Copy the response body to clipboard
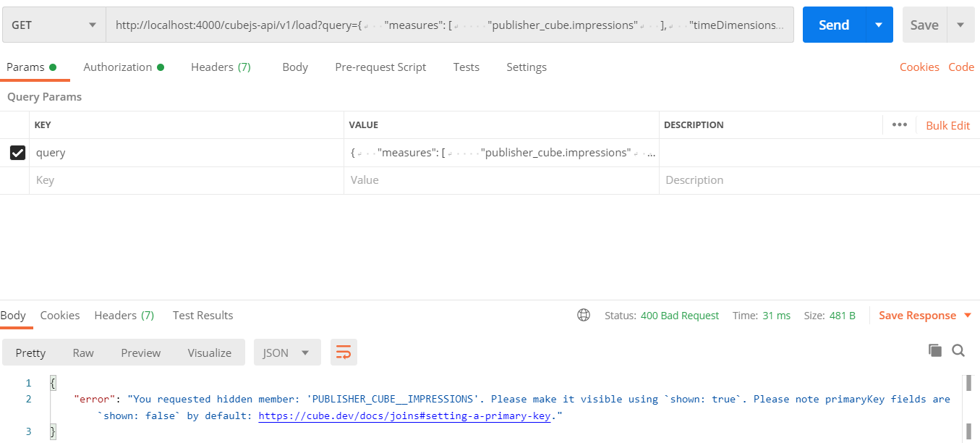 (x=934, y=350)
